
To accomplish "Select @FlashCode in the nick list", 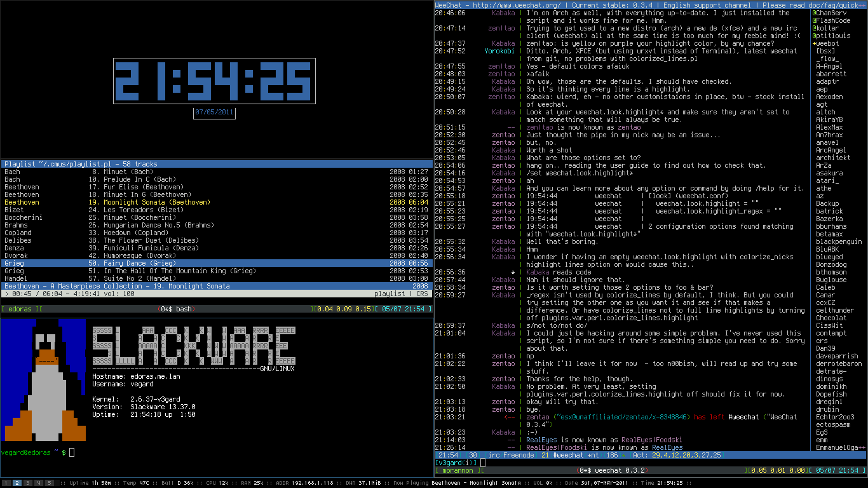I will point(831,20).
